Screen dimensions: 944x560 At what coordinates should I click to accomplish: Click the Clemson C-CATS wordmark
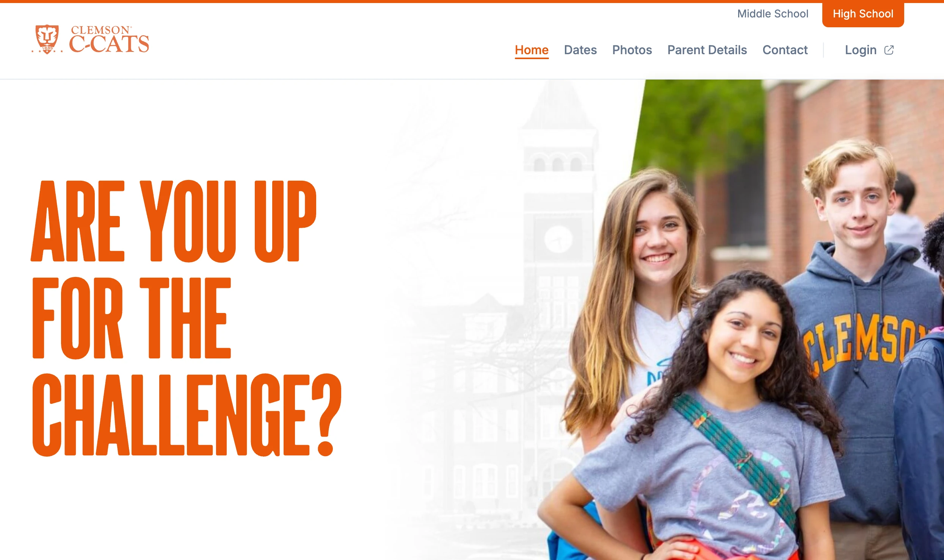[109, 39]
